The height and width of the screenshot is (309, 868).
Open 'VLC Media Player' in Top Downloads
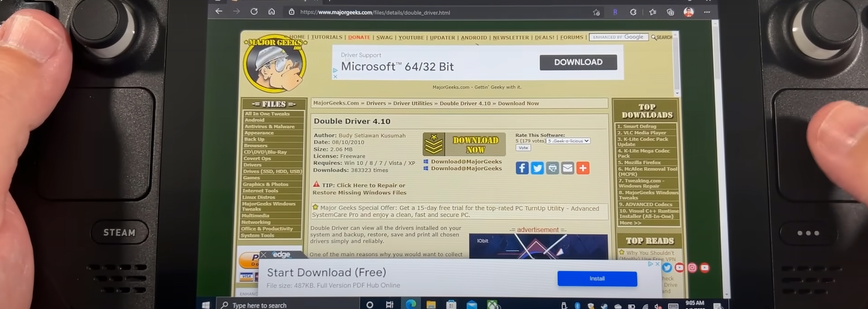pyautogui.click(x=642, y=133)
